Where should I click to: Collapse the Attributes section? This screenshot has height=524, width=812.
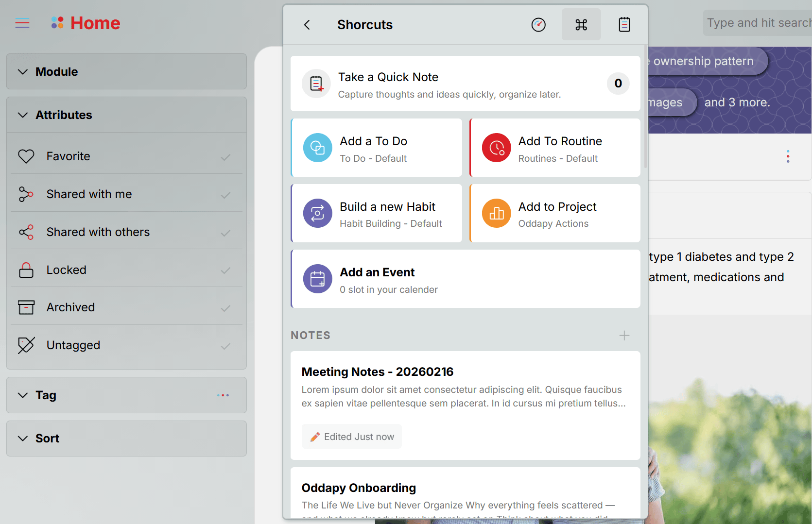22,115
